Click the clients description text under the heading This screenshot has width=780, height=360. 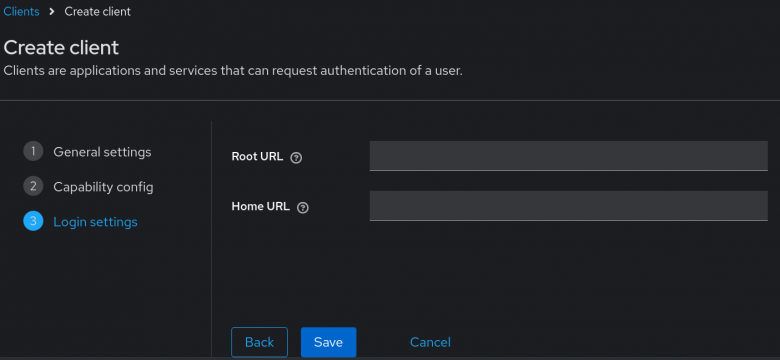click(x=233, y=71)
